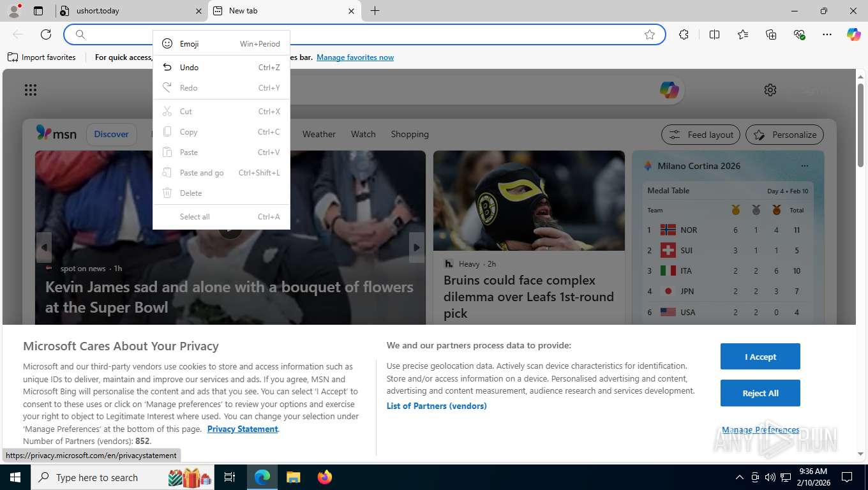This screenshot has height=490, width=868.
Task: Click I Accept privacy button
Action: (760, 357)
